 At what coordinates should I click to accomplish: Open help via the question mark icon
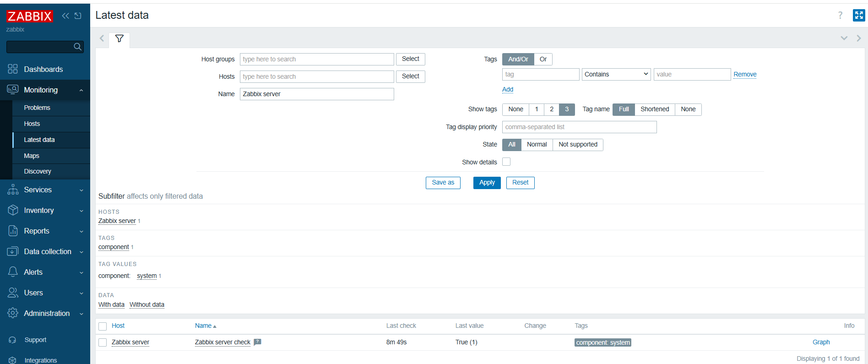[x=840, y=15]
